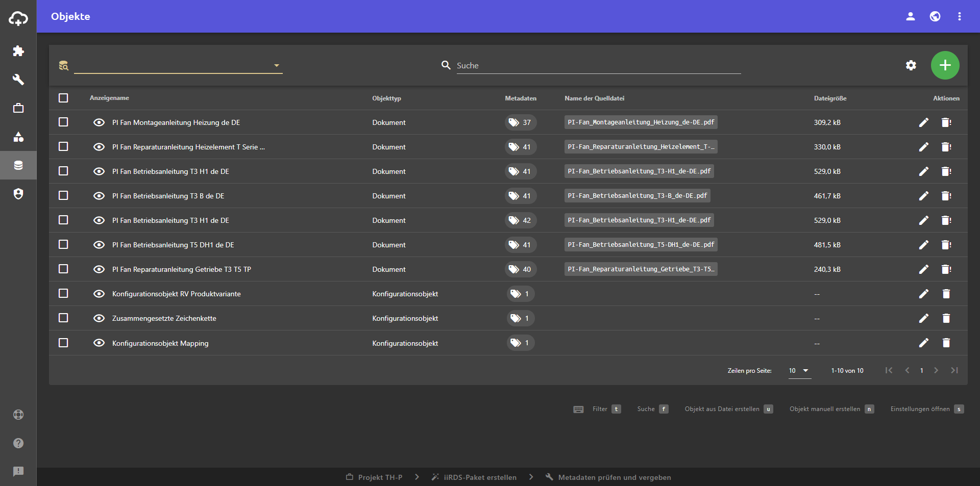Open the table settings gear icon
Screen dimensions: 980x486
(x=911, y=65)
